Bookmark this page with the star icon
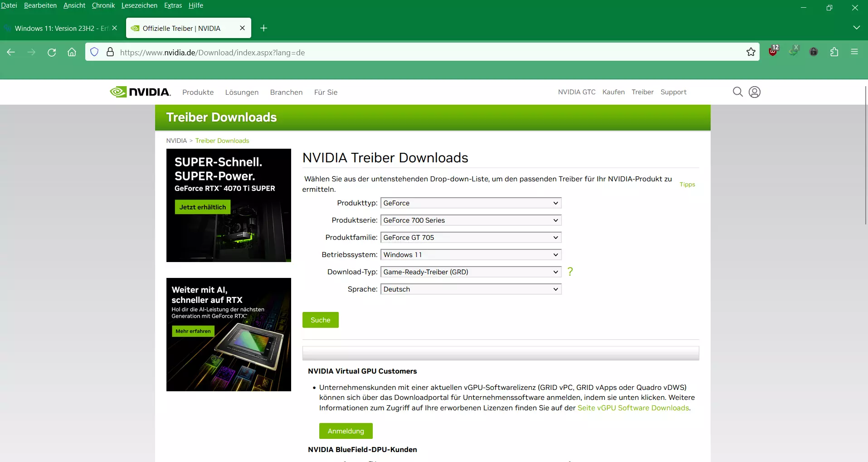The width and height of the screenshot is (868, 462). point(751,52)
